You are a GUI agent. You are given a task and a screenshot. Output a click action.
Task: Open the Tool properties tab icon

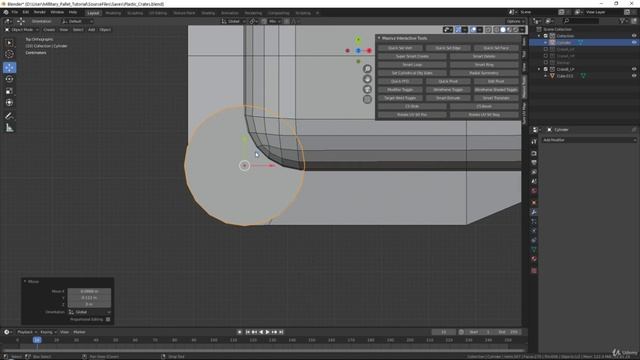click(534, 141)
